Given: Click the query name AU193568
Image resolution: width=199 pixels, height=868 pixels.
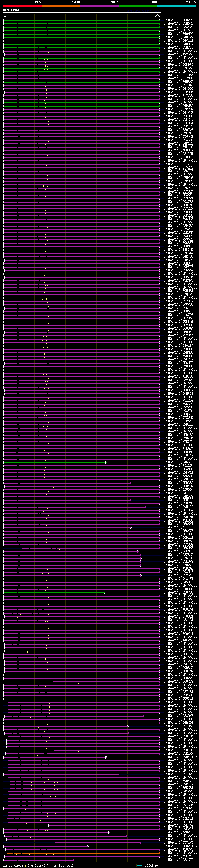Looking at the screenshot, I should [x=12, y=10].
